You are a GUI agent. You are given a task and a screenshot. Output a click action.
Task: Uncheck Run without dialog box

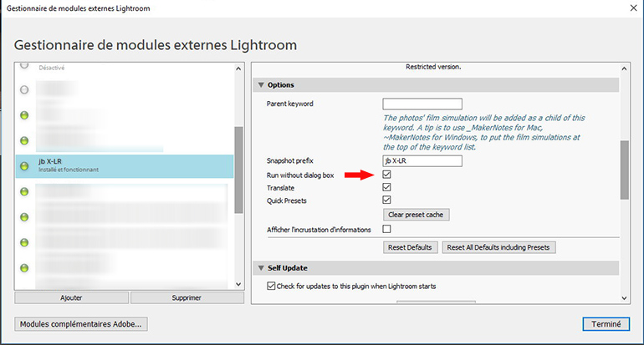(x=386, y=175)
